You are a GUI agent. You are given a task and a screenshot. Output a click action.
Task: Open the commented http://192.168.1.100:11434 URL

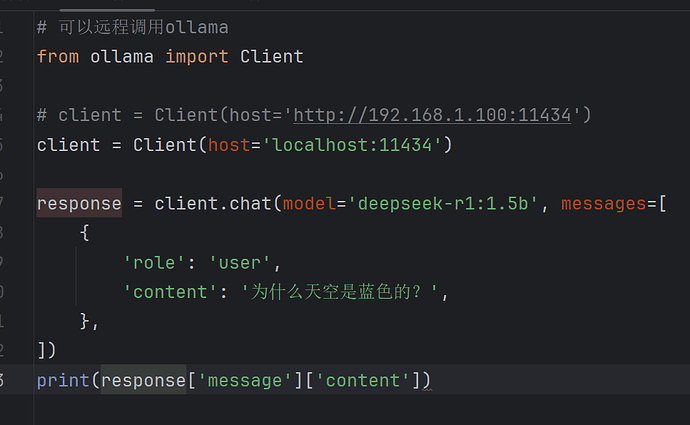[432, 115]
